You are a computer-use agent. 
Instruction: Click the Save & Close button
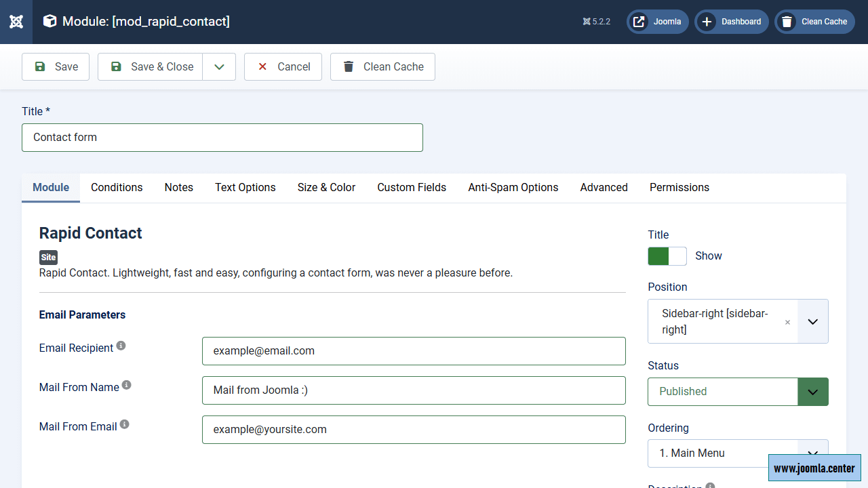[x=151, y=66]
